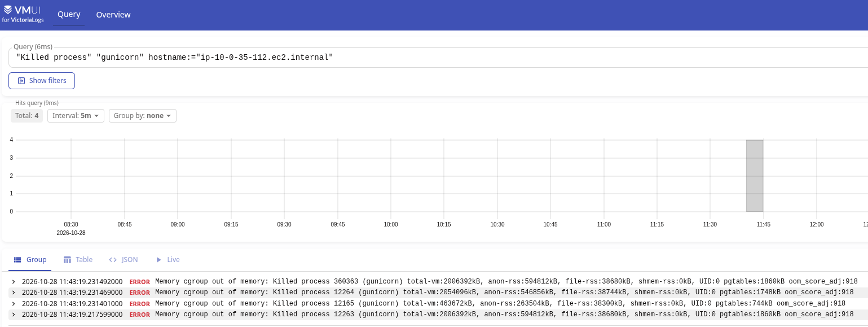Switch to the Table view tab

coord(78,260)
